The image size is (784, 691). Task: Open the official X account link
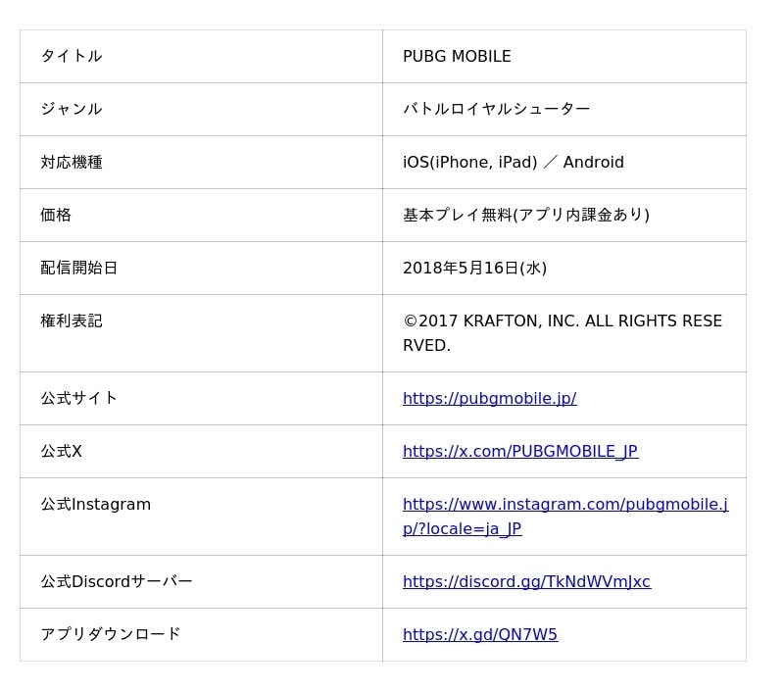519,451
